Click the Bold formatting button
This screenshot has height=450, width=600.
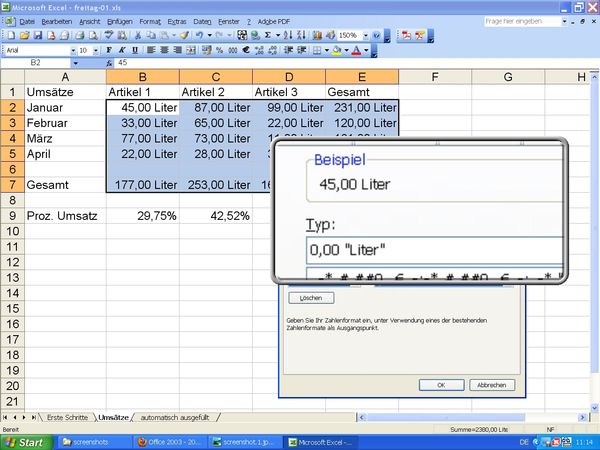108,49
